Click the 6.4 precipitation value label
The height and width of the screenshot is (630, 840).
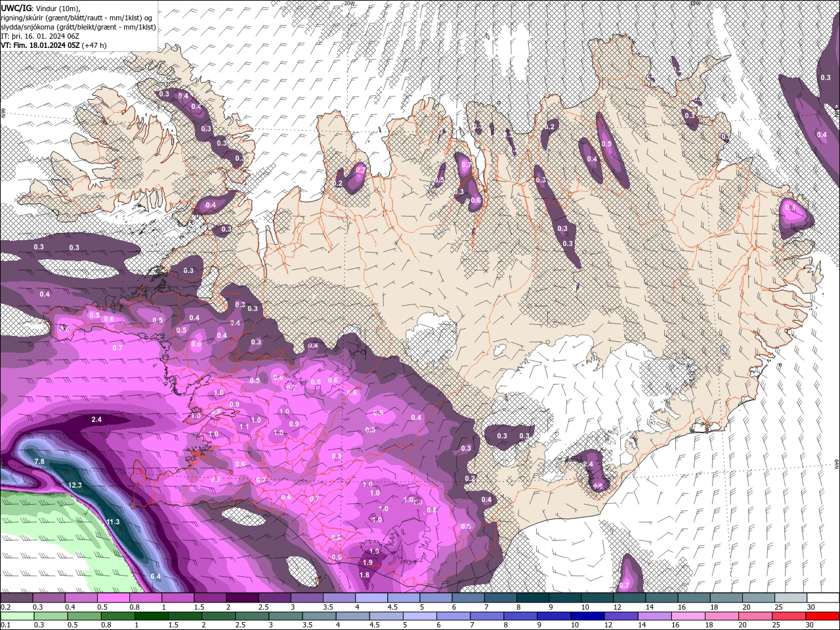(156, 576)
